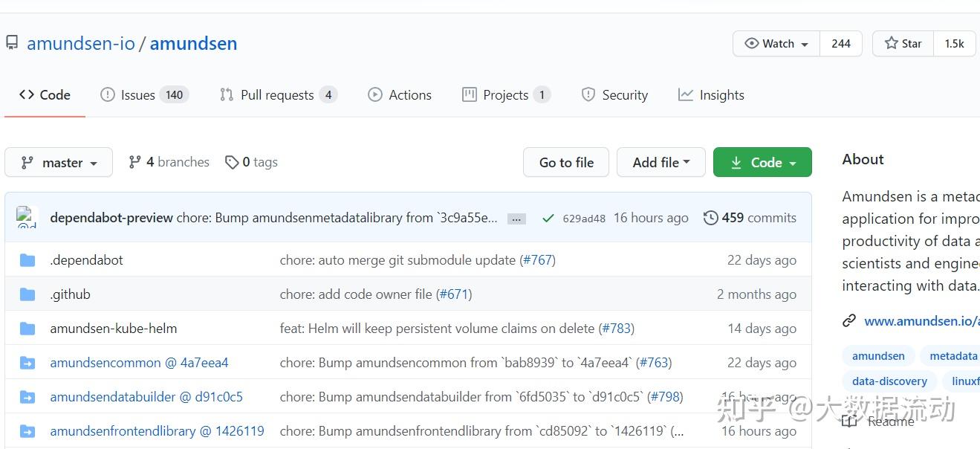Open the Pull requests tab

[277, 95]
